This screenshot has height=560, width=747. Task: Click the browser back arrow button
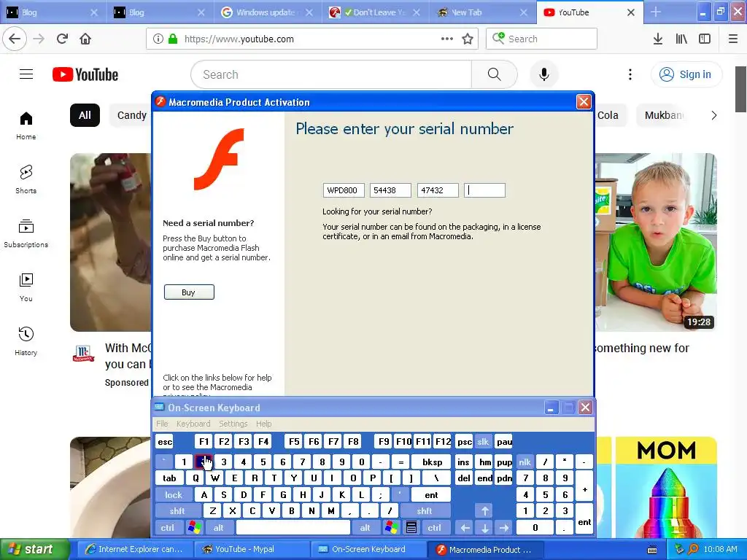15,39
